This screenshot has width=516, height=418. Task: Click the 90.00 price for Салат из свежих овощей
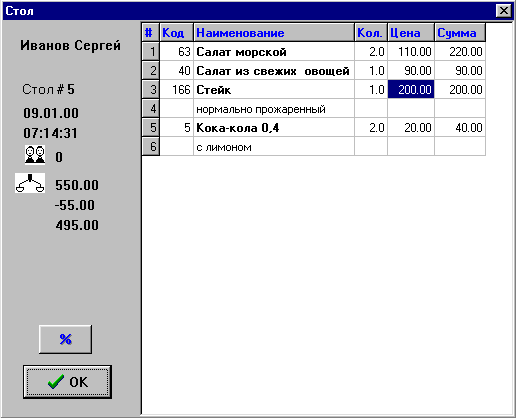pyautogui.click(x=411, y=71)
